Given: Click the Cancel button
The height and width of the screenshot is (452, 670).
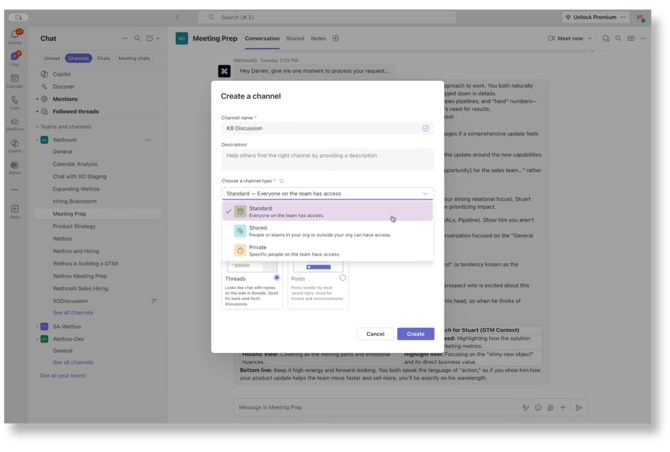Looking at the screenshot, I should point(375,333).
